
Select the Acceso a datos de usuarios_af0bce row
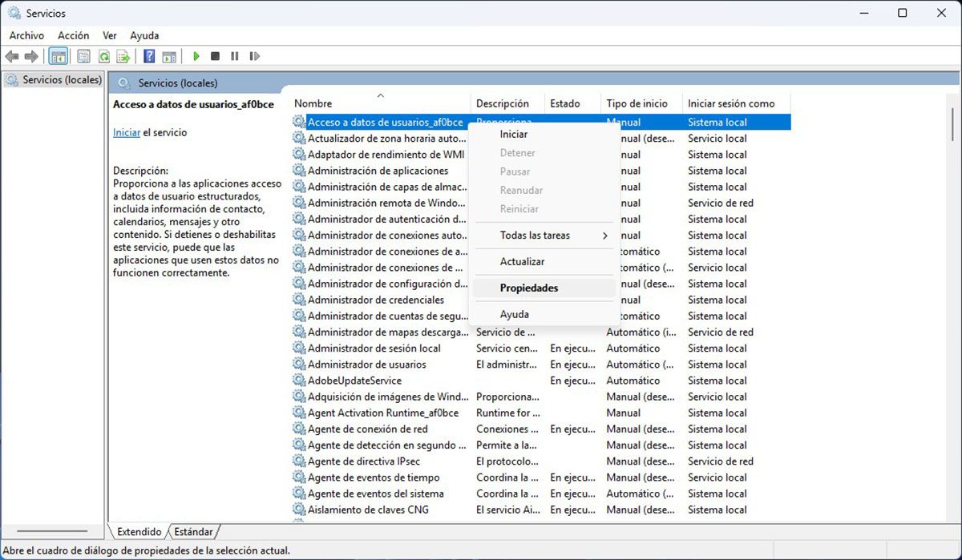[x=541, y=123]
